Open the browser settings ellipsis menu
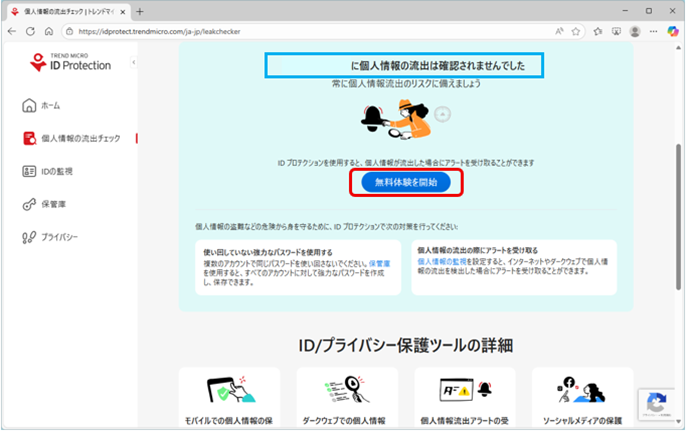This screenshot has width=686, height=431. point(654,31)
